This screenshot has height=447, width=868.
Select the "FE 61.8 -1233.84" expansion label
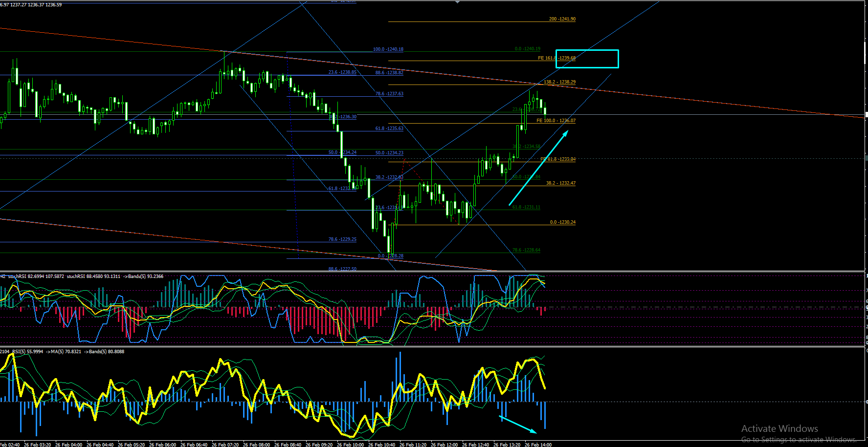pos(558,159)
